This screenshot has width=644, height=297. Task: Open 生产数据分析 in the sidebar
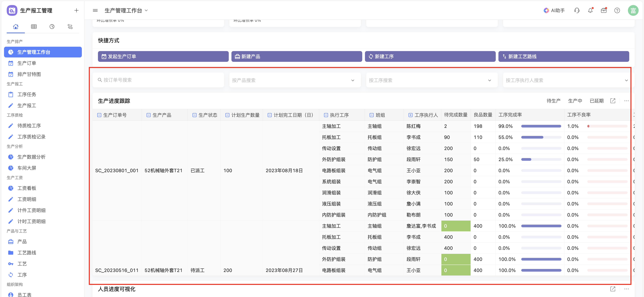click(x=43, y=157)
